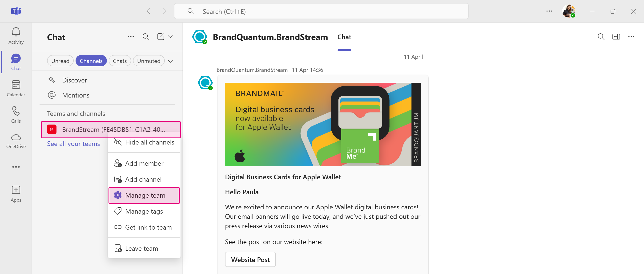The height and width of the screenshot is (274, 644).
Task: Open the See all your teams link
Action: click(x=73, y=144)
